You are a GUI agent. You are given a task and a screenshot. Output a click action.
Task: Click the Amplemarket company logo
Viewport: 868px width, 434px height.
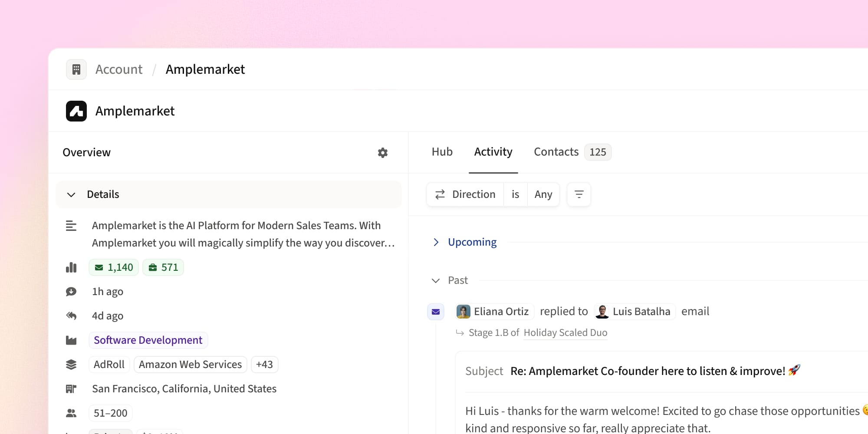pos(76,111)
